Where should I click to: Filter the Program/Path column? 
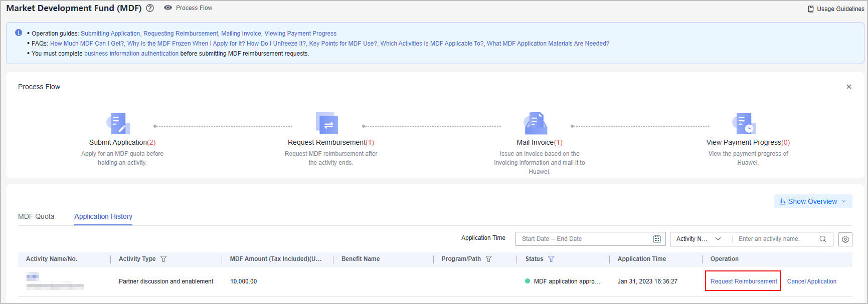[x=489, y=259]
